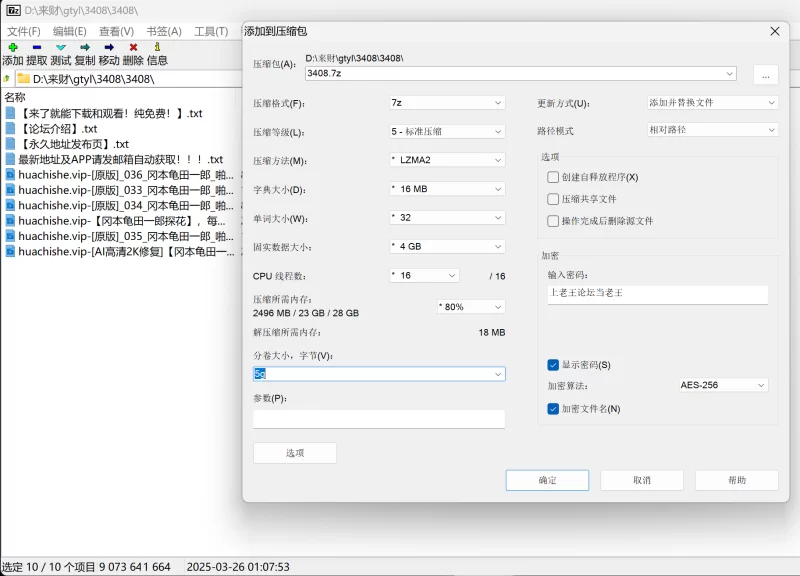This screenshot has height=576, width=800.
Task: Expand the 压缩等级 dropdown
Action: pyautogui.click(x=447, y=132)
